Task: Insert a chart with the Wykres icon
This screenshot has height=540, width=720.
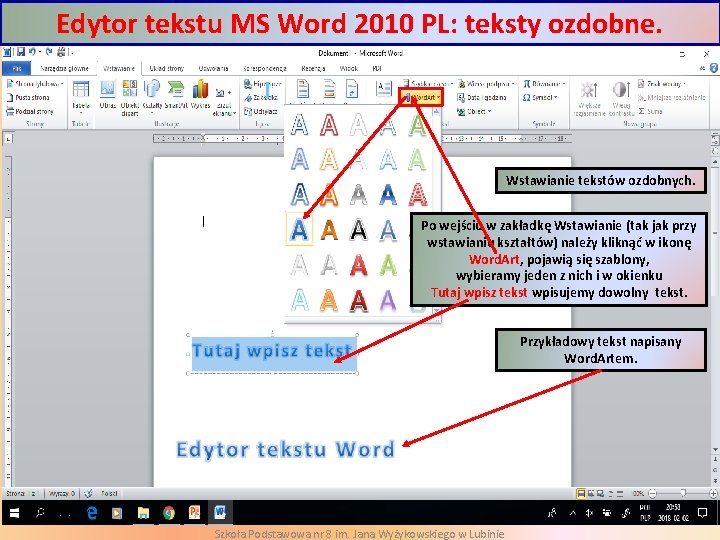Action: pyautogui.click(x=200, y=96)
